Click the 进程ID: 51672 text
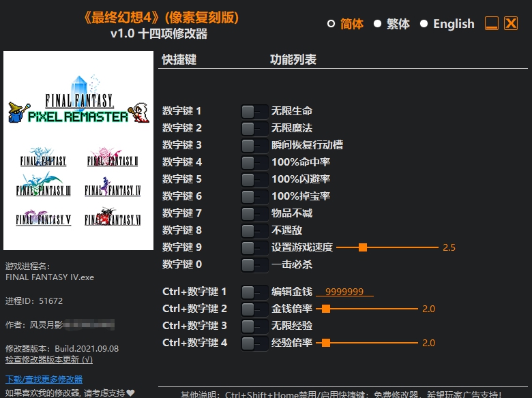 pos(34,301)
